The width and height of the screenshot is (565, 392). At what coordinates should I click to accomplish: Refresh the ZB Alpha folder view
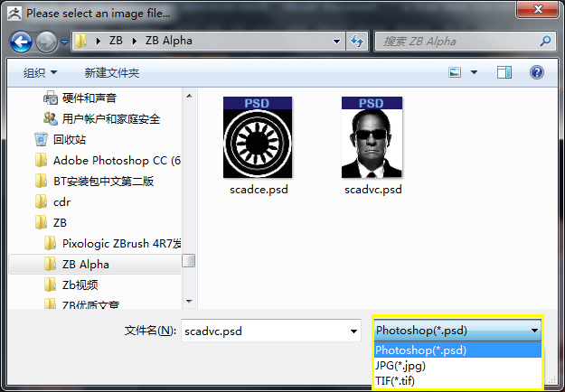[357, 42]
